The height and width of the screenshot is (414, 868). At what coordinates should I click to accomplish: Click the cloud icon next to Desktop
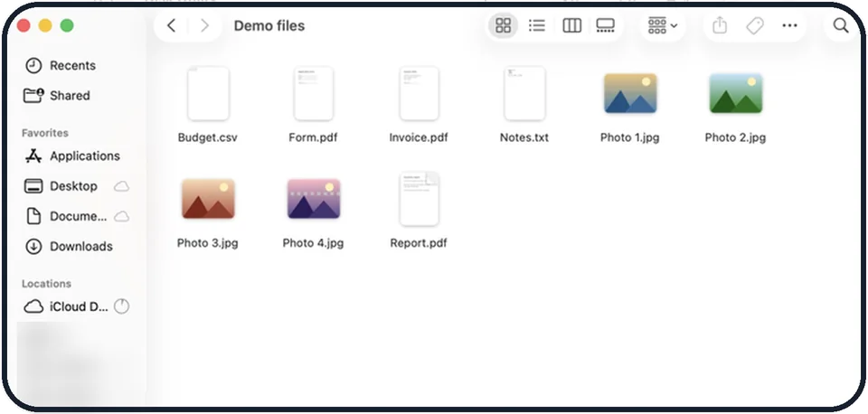[x=121, y=186]
